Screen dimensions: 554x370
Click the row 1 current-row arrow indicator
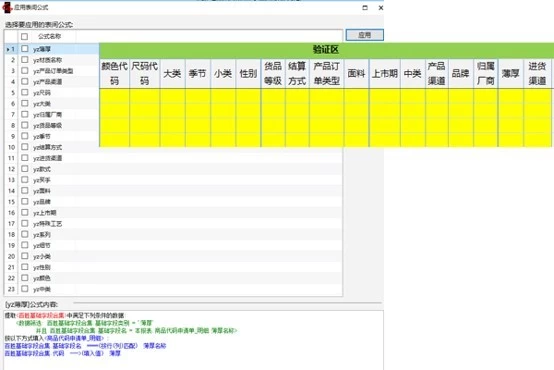(x=8, y=49)
